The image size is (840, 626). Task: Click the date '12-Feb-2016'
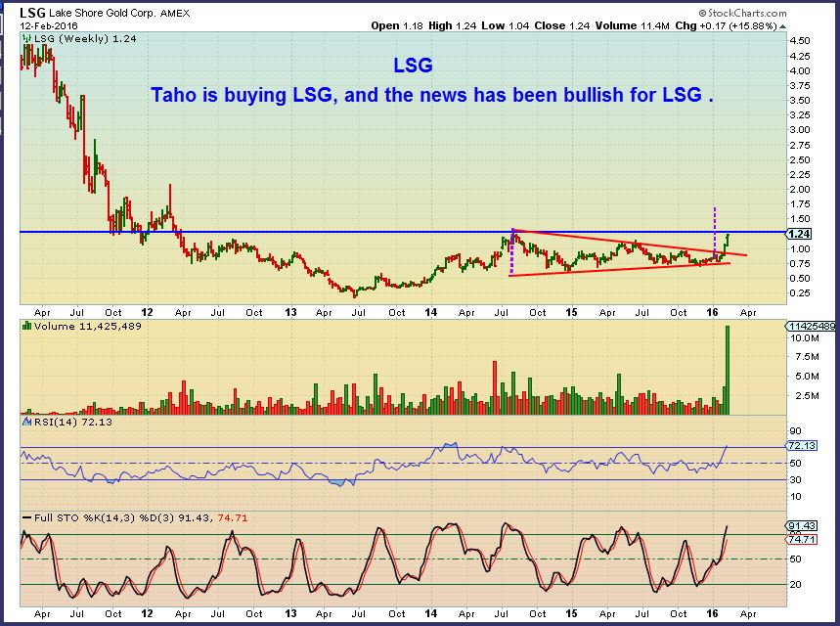point(49,25)
